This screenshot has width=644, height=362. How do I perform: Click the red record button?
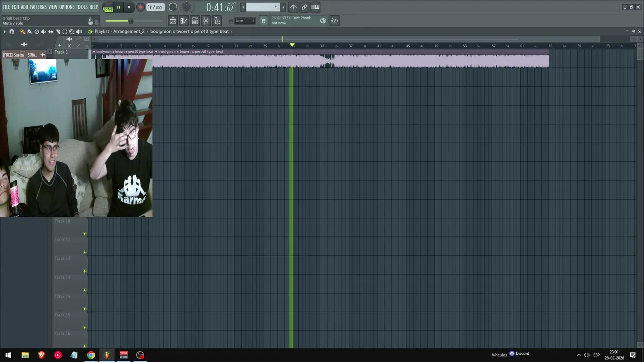pos(140,7)
